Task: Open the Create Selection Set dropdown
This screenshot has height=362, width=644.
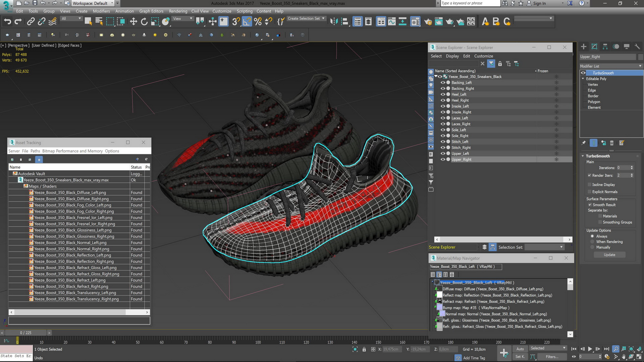Action: click(306, 18)
